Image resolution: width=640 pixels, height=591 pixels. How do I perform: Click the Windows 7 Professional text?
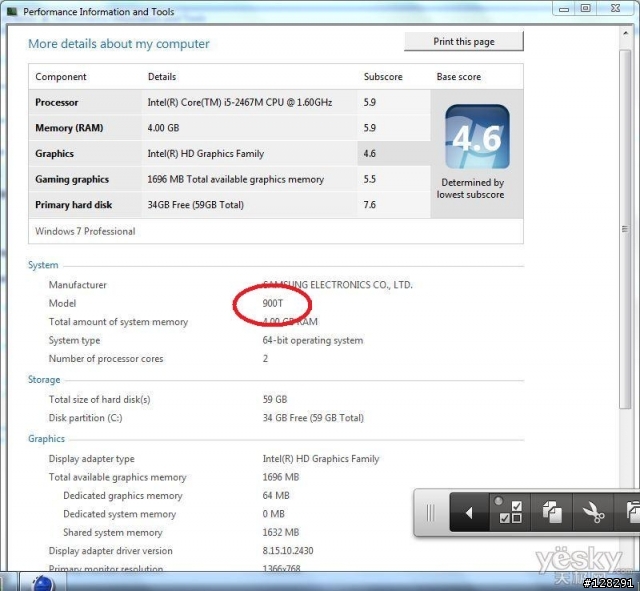coord(85,231)
